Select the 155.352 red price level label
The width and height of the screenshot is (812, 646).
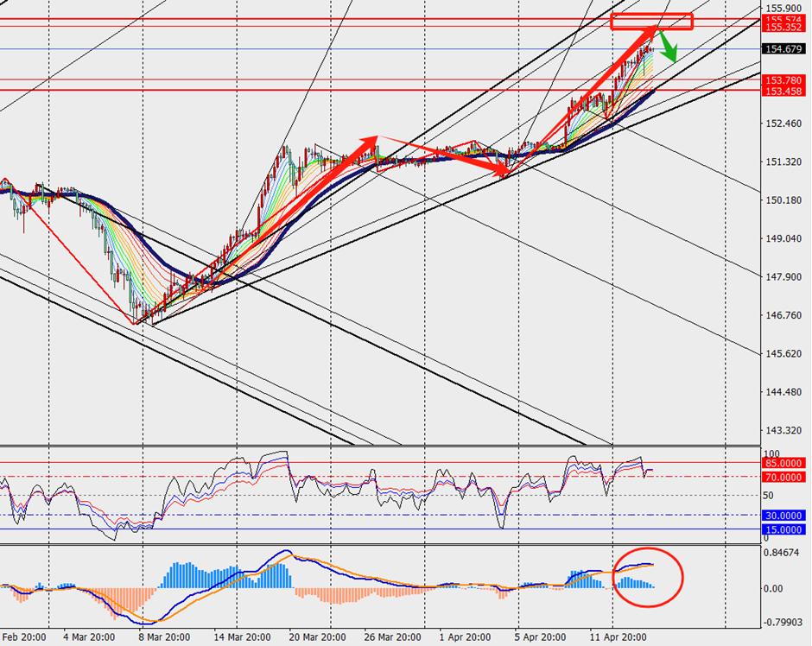[x=783, y=28]
